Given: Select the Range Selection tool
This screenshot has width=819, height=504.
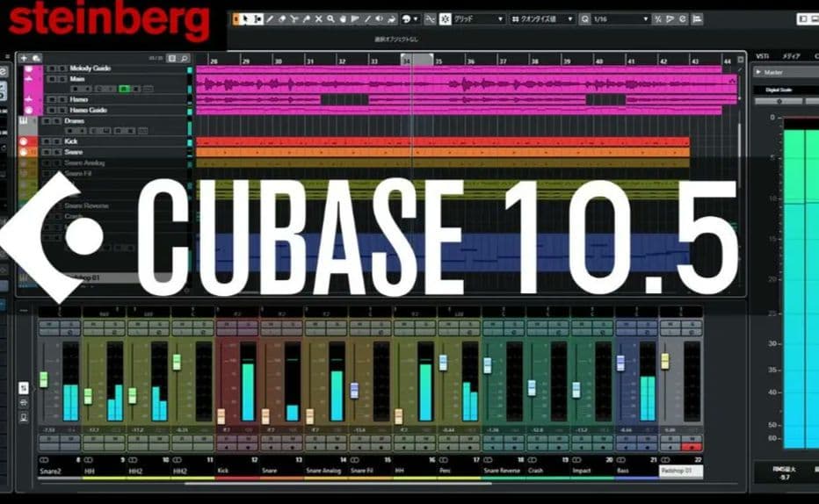Looking at the screenshot, I should [x=257, y=19].
